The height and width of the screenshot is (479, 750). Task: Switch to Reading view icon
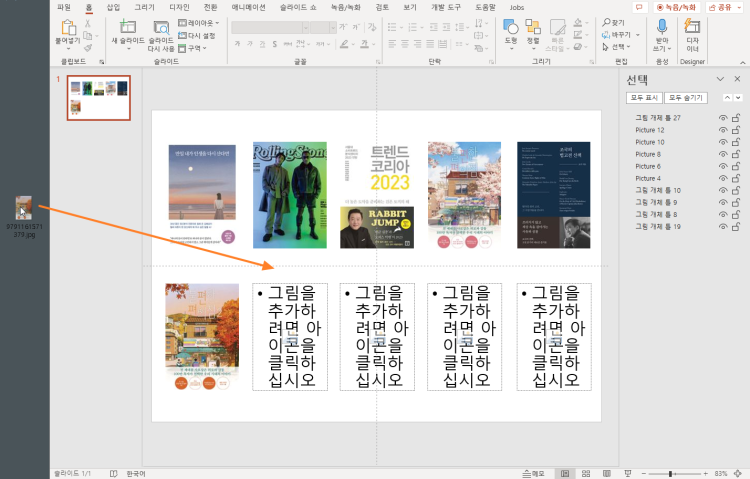(607, 473)
